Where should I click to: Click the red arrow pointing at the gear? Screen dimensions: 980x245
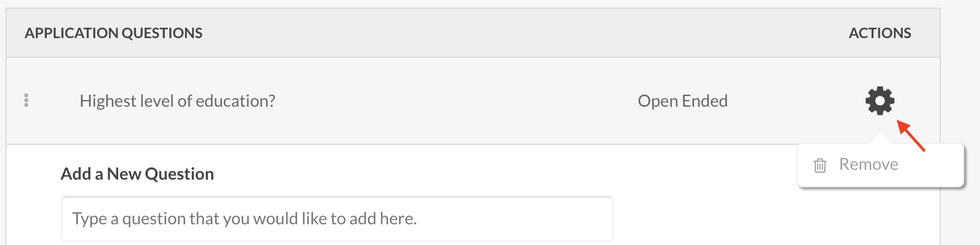(x=911, y=136)
